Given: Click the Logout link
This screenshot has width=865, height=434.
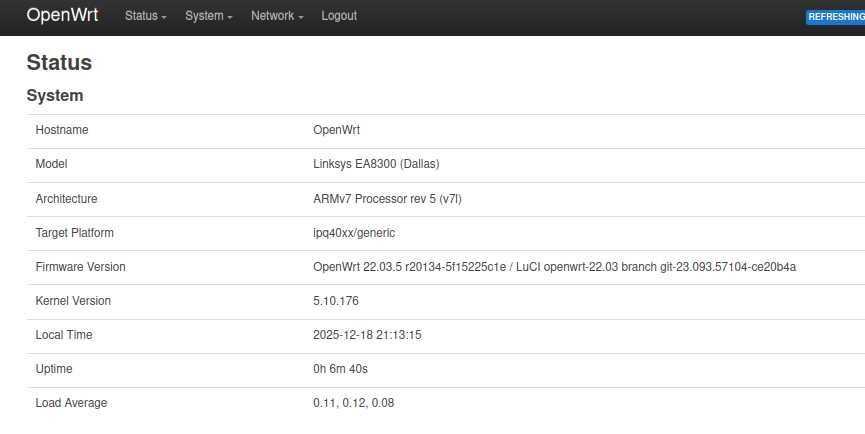Looking at the screenshot, I should click(339, 16).
